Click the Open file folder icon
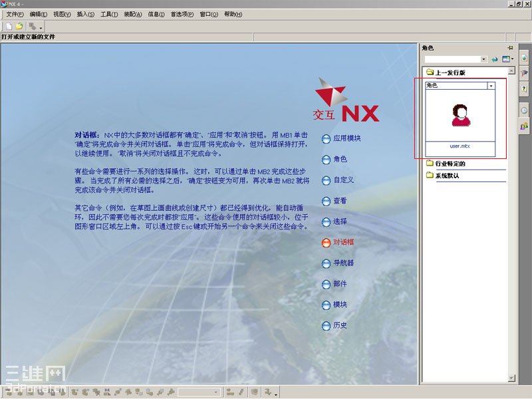532x399 pixels. pos(19,26)
